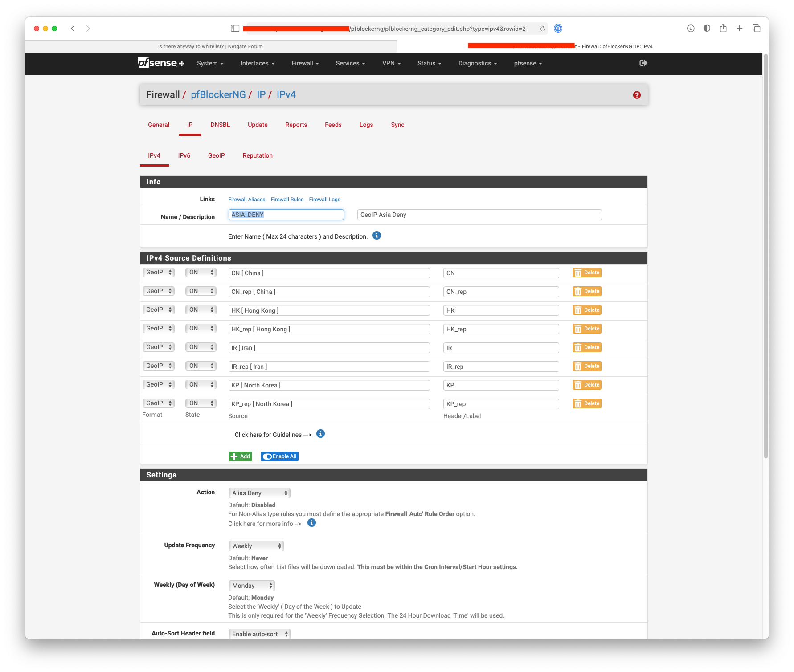Change state ON for KP_rep row
794x672 pixels.
tap(201, 403)
